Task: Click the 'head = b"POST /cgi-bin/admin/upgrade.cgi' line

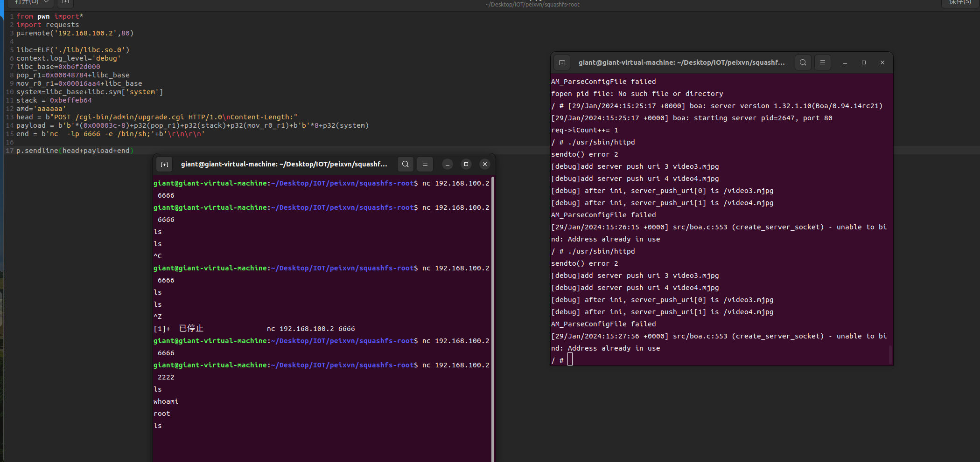Action: (157, 117)
